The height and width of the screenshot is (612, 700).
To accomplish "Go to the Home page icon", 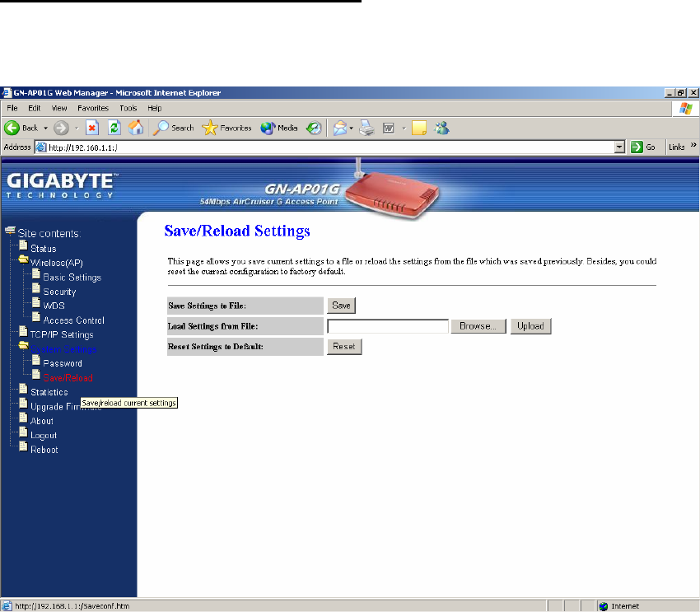I will 136,128.
